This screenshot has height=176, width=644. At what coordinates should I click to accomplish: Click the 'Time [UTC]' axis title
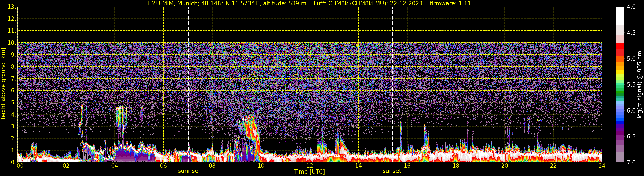(x=310, y=172)
